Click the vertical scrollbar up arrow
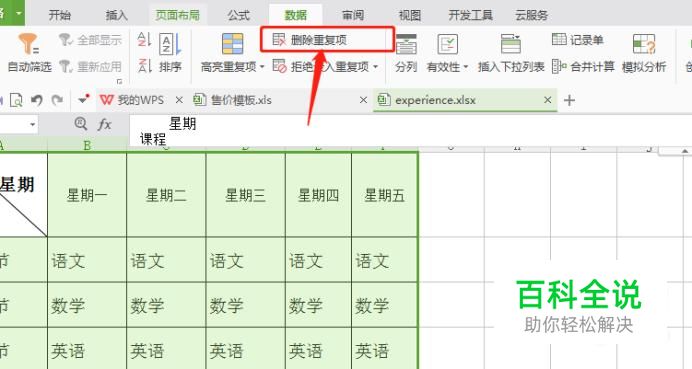Image resolution: width=692 pixels, height=369 pixels. (x=684, y=151)
